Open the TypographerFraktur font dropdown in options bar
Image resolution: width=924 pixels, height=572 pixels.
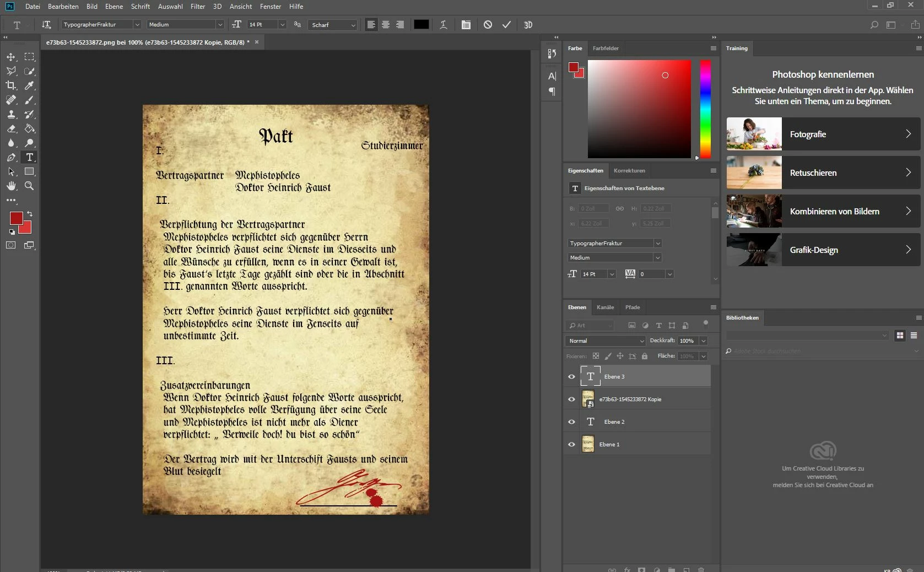[x=137, y=25]
